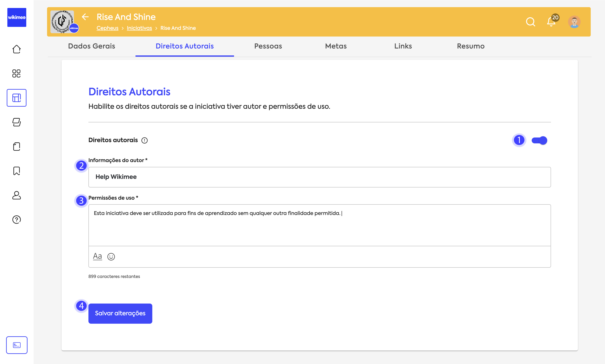Click the back arrow next to Rise And Shine
605x364 pixels.
click(x=85, y=17)
